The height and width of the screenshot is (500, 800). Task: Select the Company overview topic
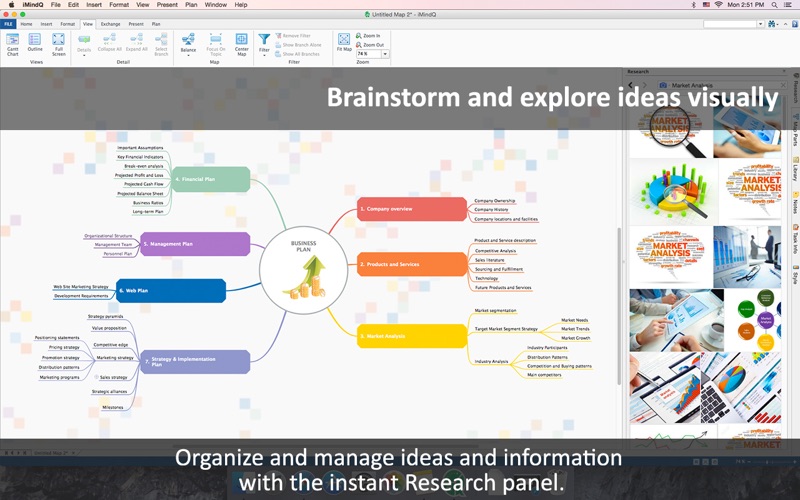pos(412,209)
